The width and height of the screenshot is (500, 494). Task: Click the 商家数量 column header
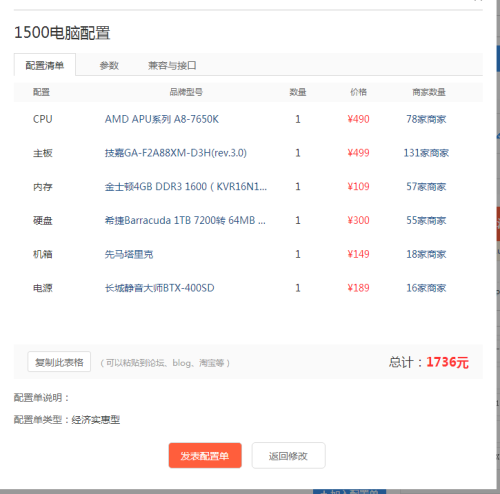click(429, 92)
